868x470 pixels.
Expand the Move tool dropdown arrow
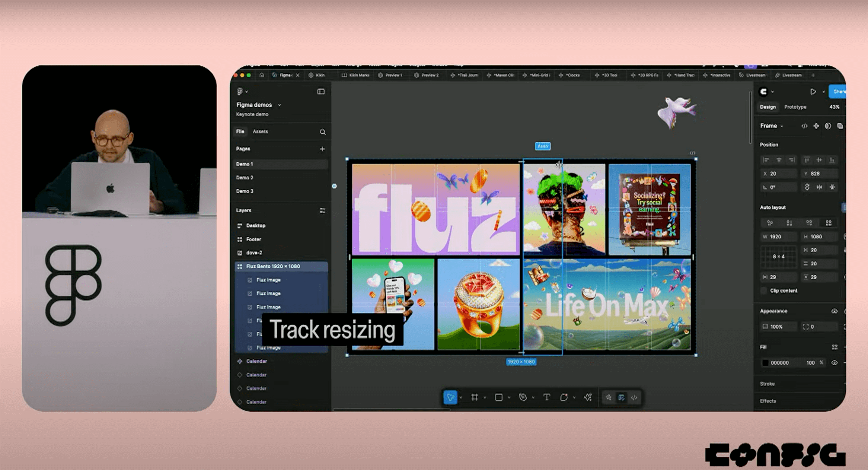[461, 398]
